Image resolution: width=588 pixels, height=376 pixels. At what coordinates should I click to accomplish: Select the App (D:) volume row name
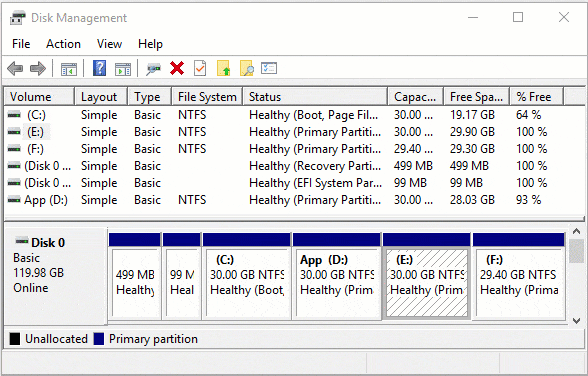point(46,200)
